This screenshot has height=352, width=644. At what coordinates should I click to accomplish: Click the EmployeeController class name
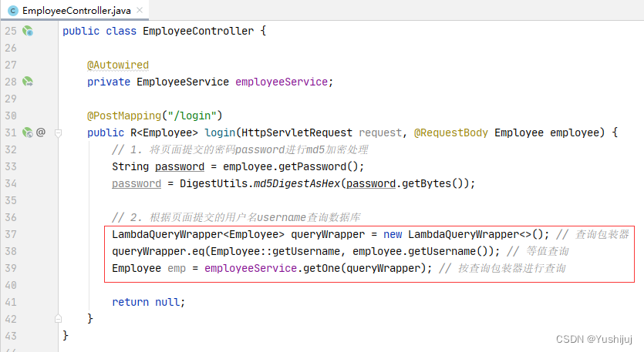tap(198, 31)
